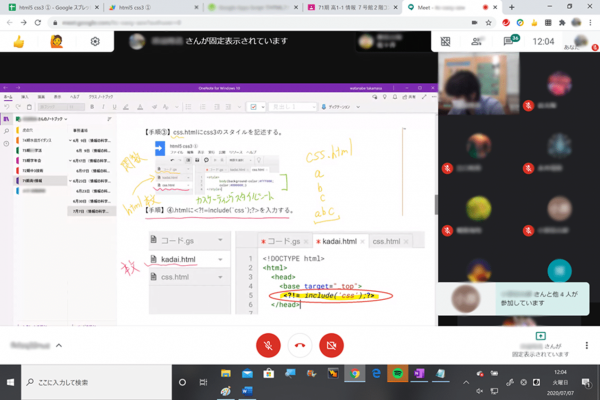Open the three-dot more options menu
Screen dimensions: 600x400
coord(587,346)
